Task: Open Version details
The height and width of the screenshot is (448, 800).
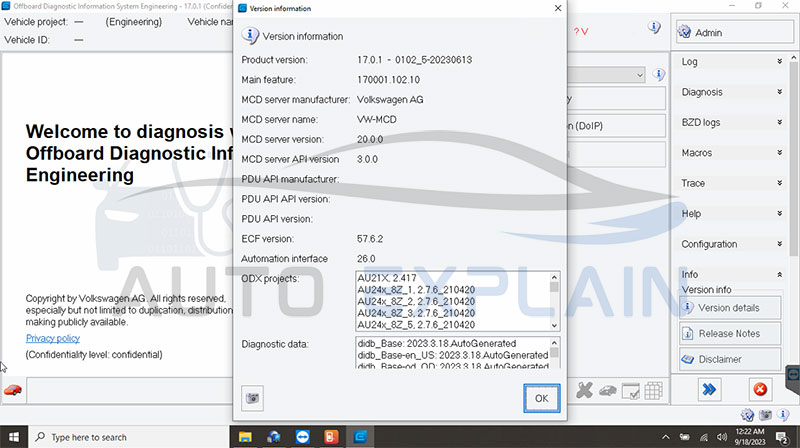Action: point(730,308)
